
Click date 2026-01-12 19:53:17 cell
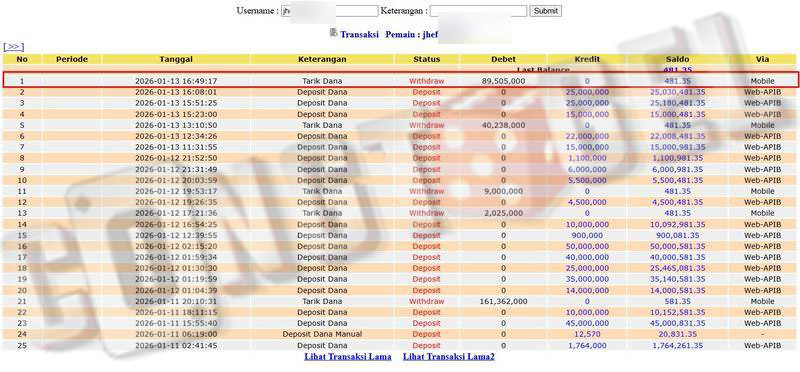coord(176,191)
